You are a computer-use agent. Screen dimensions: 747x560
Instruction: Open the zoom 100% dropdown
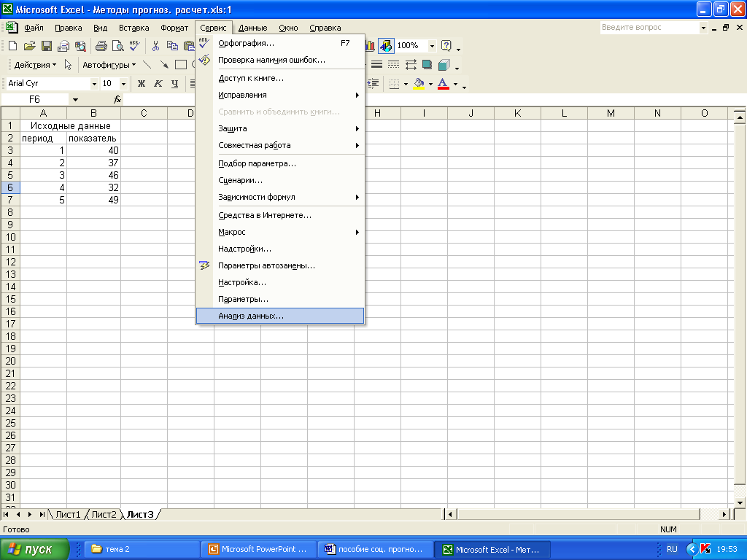click(432, 46)
